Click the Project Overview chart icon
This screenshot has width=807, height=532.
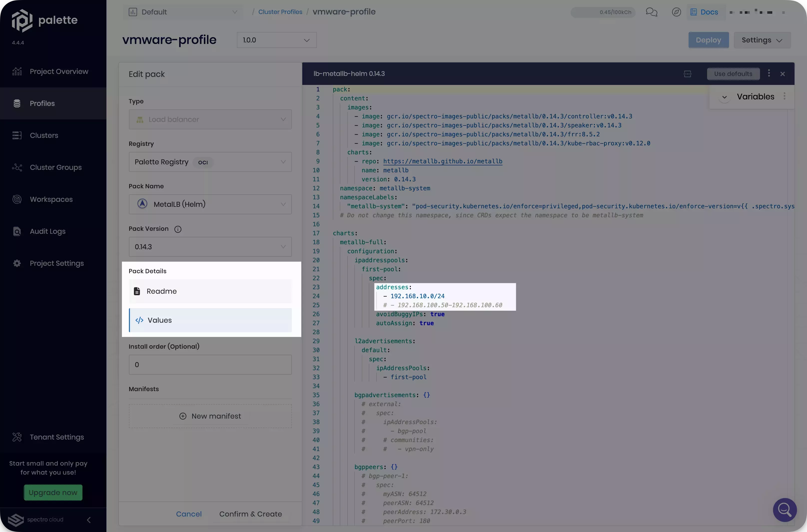point(17,72)
